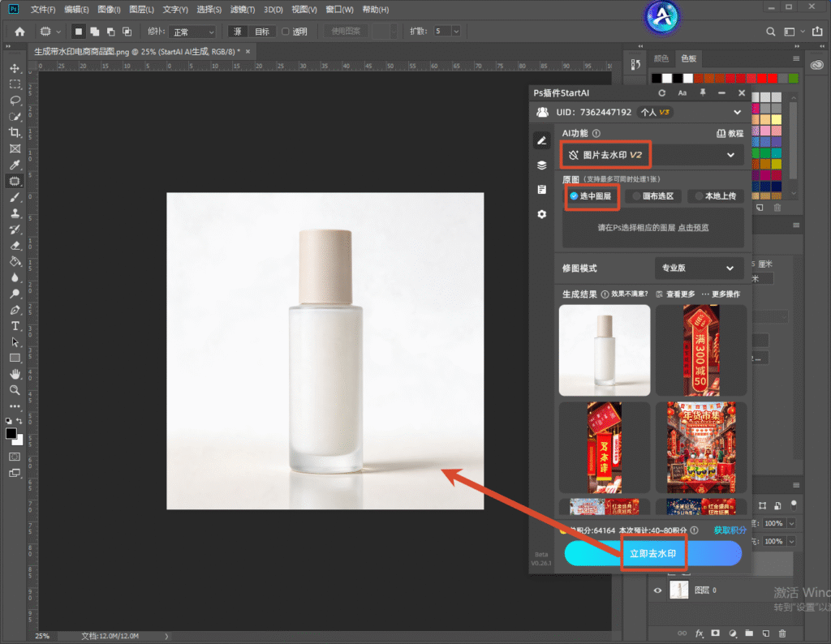Select the white bottle result thumbnail

click(604, 350)
